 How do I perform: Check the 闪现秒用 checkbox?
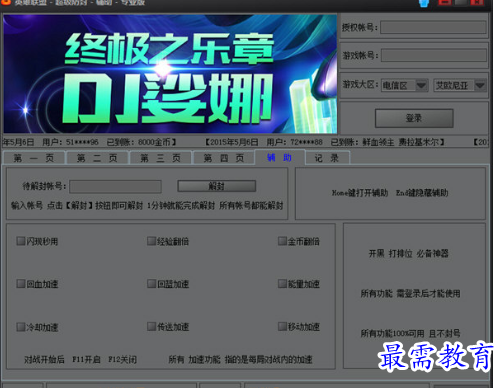(21, 241)
